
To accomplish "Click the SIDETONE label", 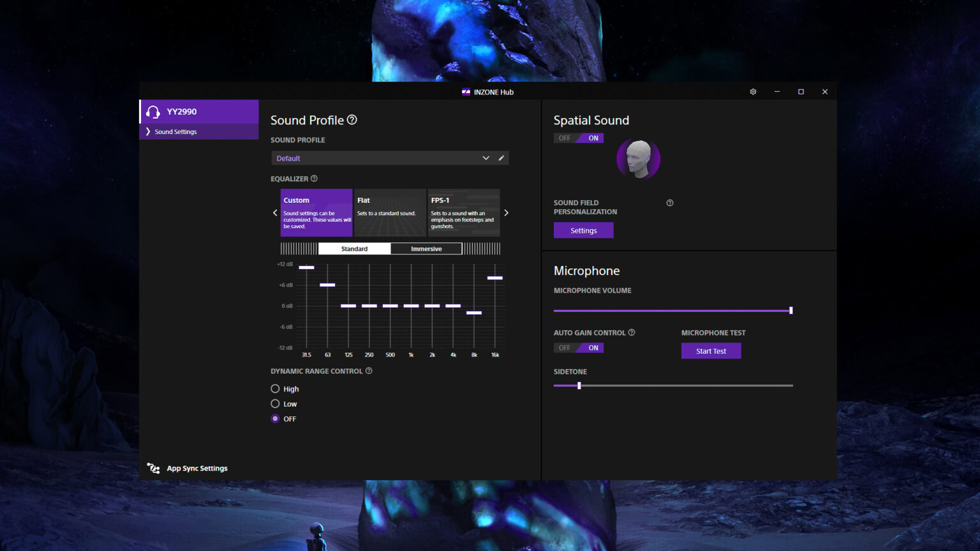I will 570,371.
